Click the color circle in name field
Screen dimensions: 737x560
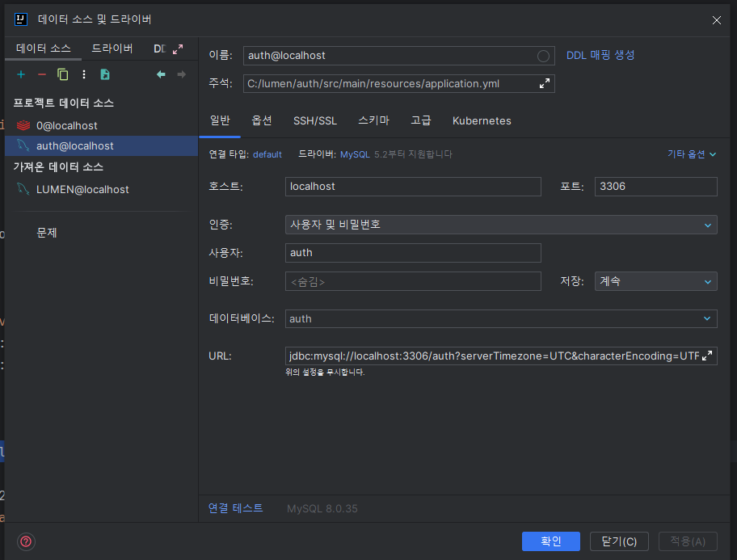pos(543,56)
